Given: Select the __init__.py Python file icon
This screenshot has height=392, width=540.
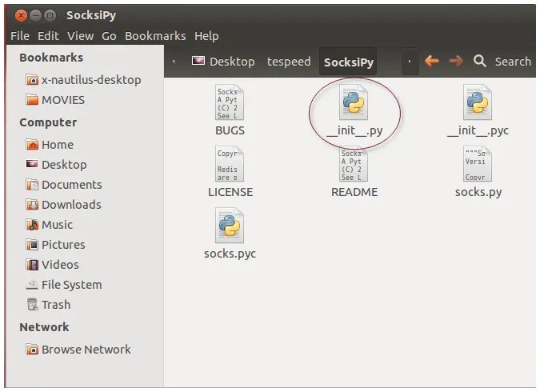Looking at the screenshot, I should (x=354, y=102).
